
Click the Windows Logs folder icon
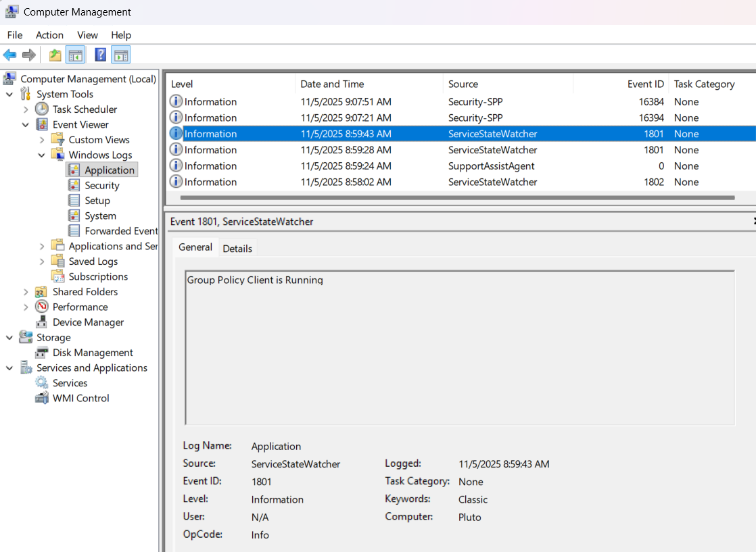click(x=58, y=155)
